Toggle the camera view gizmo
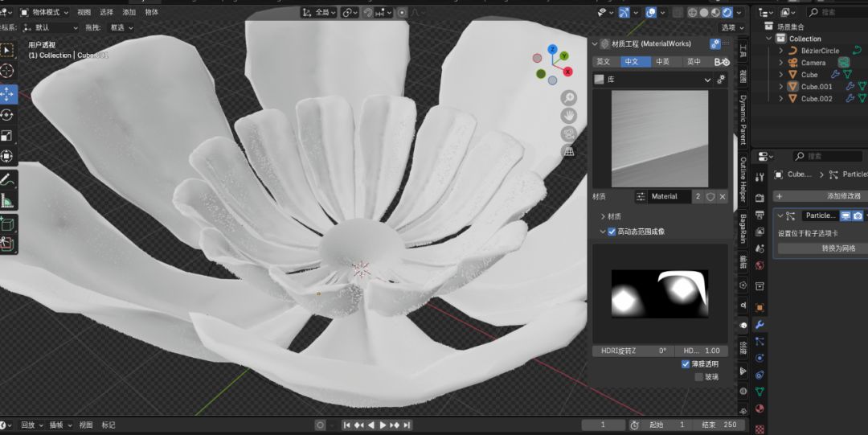 click(568, 133)
